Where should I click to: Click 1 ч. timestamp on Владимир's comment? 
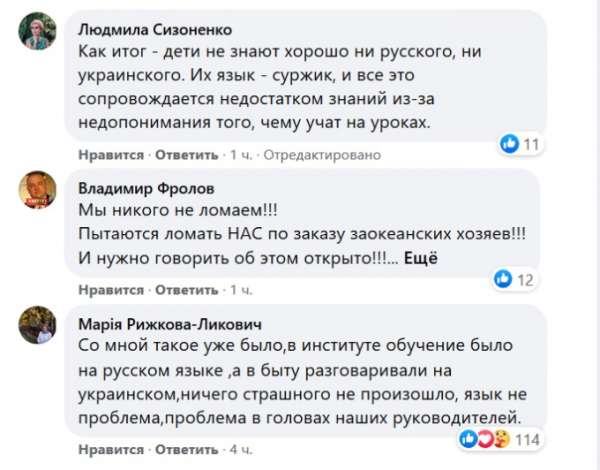(x=241, y=290)
